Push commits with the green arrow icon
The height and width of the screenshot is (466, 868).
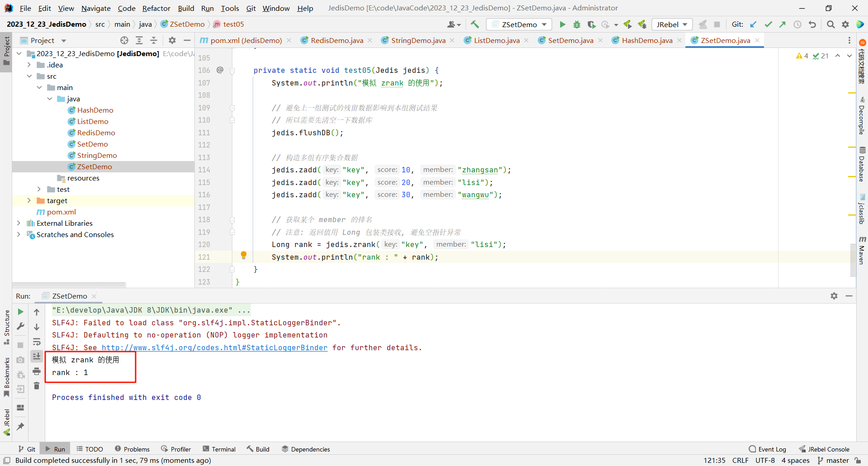(x=783, y=24)
